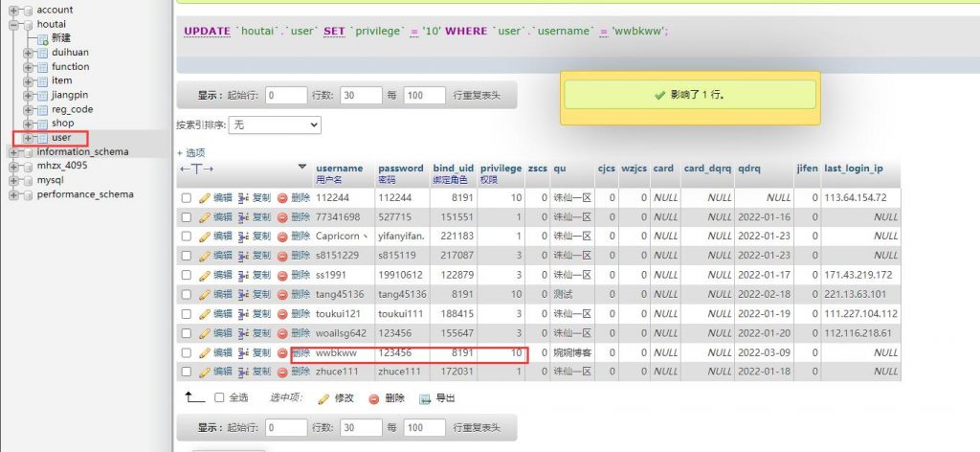Click copy icon for row 77341698
Image resolution: width=980 pixels, height=452 pixels.
[x=243, y=217]
